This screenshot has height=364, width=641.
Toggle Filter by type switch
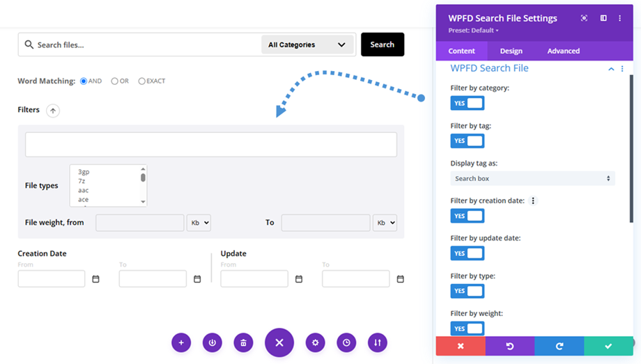(468, 291)
